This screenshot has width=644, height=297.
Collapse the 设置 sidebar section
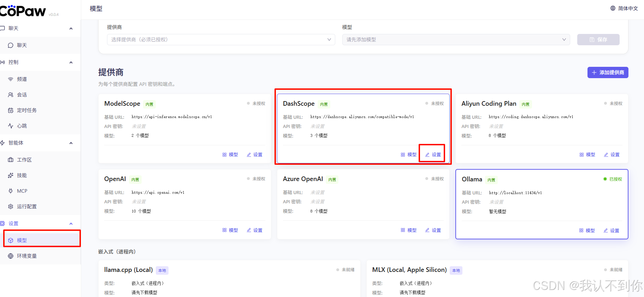coord(71,223)
